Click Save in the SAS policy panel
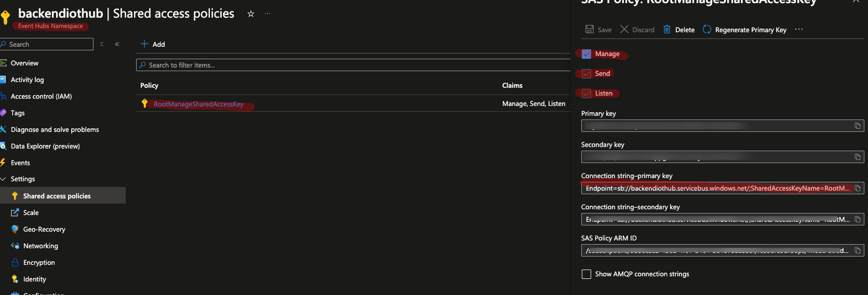 pyautogui.click(x=598, y=30)
